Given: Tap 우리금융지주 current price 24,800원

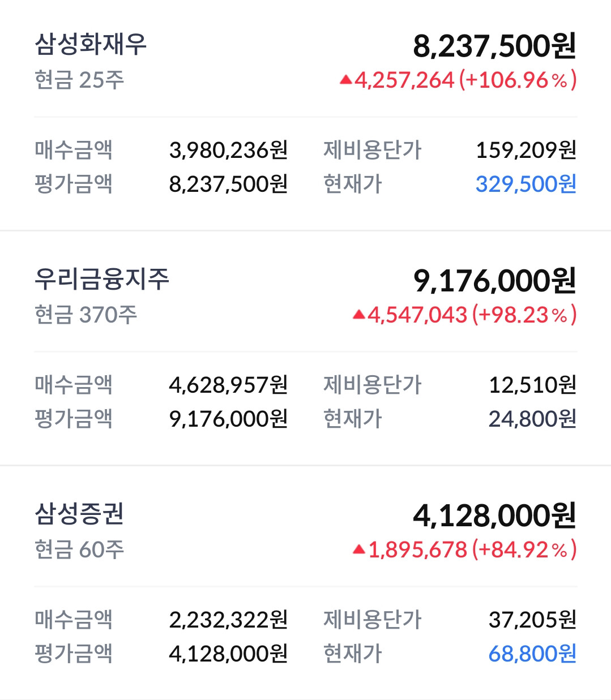Looking at the screenshot, I should tap(532, 419).
